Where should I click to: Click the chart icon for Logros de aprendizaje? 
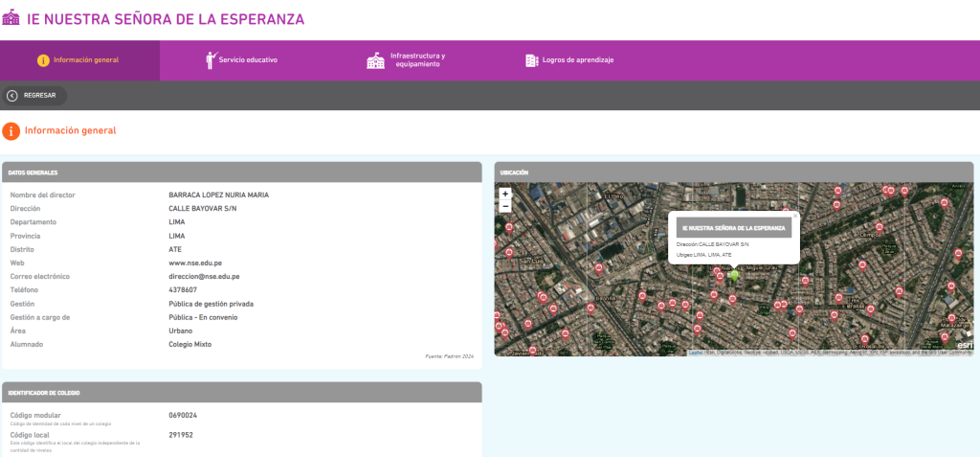coord(532,60)
